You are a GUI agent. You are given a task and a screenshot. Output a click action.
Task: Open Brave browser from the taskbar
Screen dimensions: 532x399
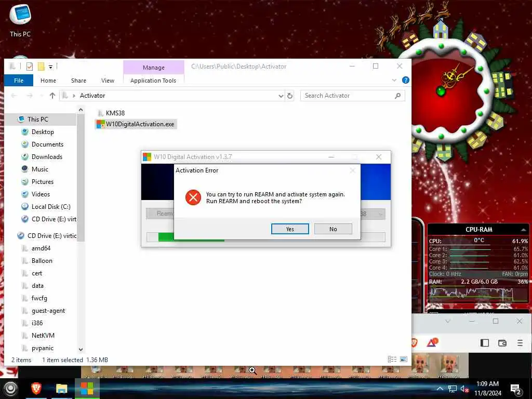tap(36, 389)
